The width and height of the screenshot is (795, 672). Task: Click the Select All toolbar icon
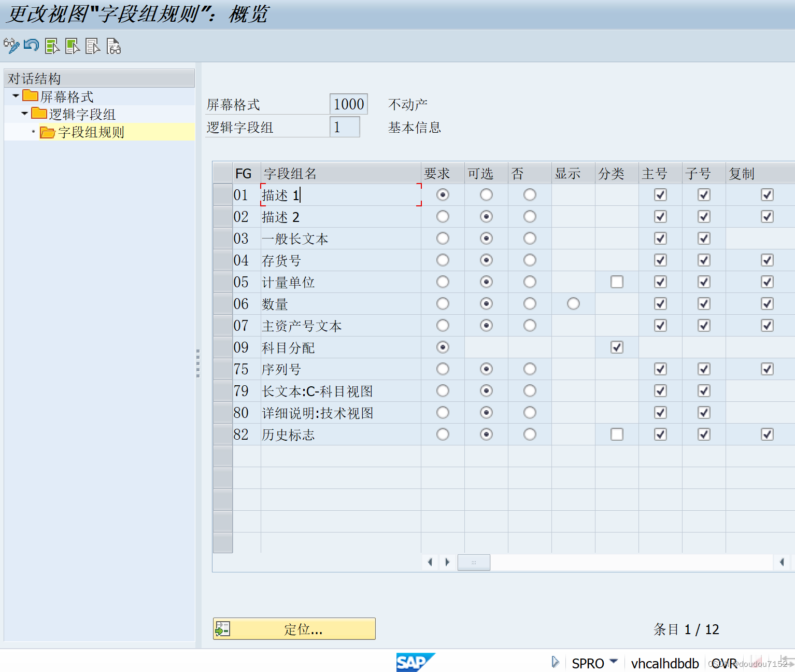click(51, 46)
